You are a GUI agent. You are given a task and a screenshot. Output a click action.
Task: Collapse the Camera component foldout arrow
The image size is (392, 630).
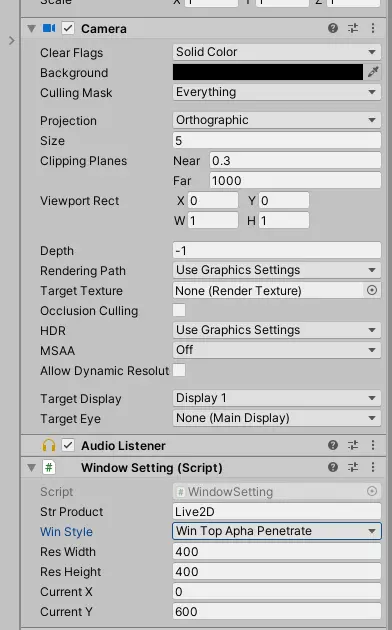31,29
